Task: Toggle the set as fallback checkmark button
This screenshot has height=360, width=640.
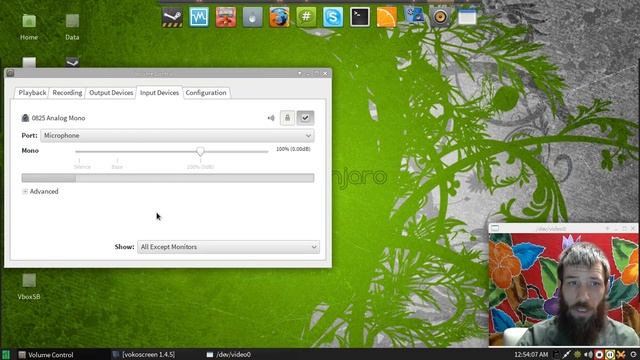Action: point(305,118)
